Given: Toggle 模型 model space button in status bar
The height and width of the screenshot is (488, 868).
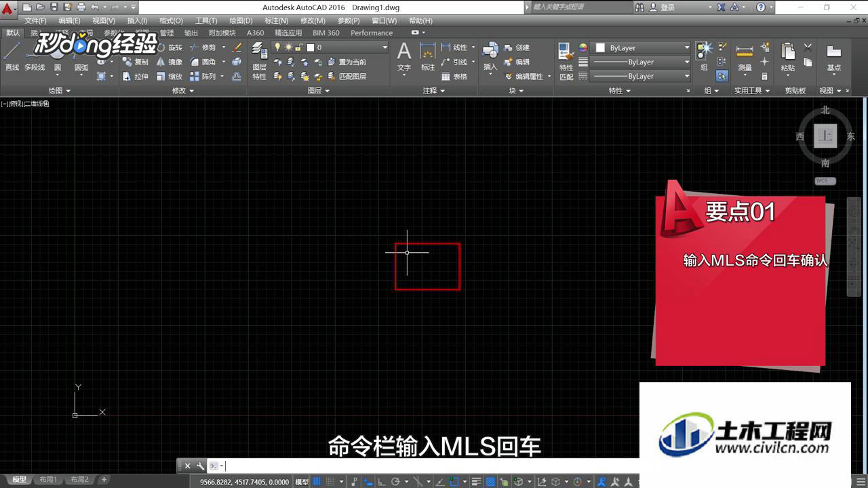Looking at the screenshot, I should click(302, 481).
